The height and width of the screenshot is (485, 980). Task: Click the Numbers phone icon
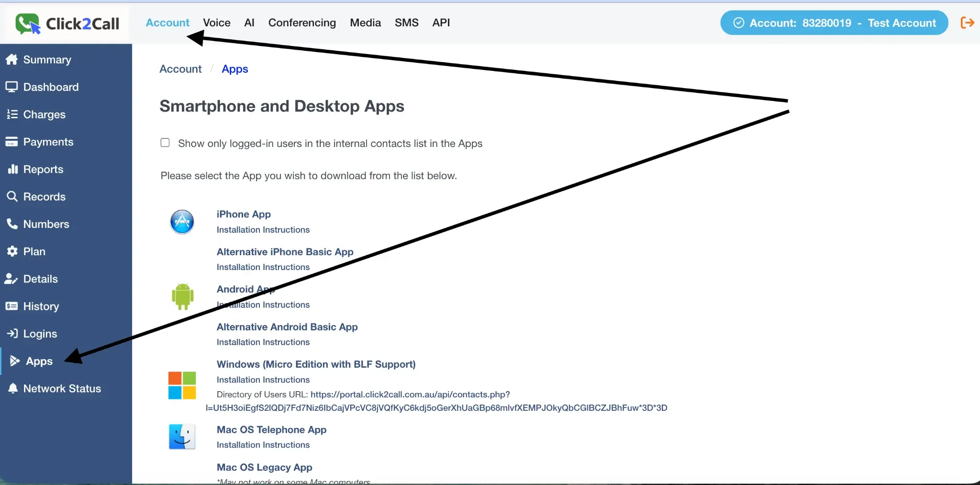pyautogui.click(x=12, y=224)
